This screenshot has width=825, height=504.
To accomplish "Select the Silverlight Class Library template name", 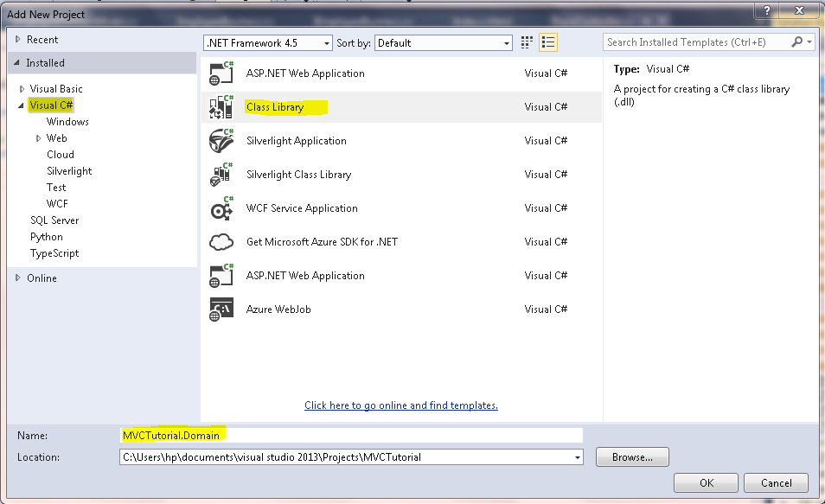I will click(x=299, y=175).
